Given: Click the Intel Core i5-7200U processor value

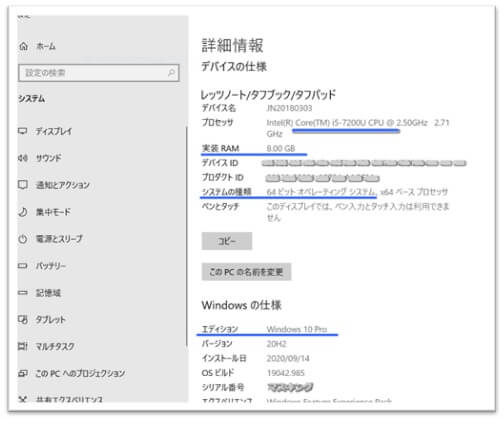Looking at the screenshot, I should click(358, 128).
